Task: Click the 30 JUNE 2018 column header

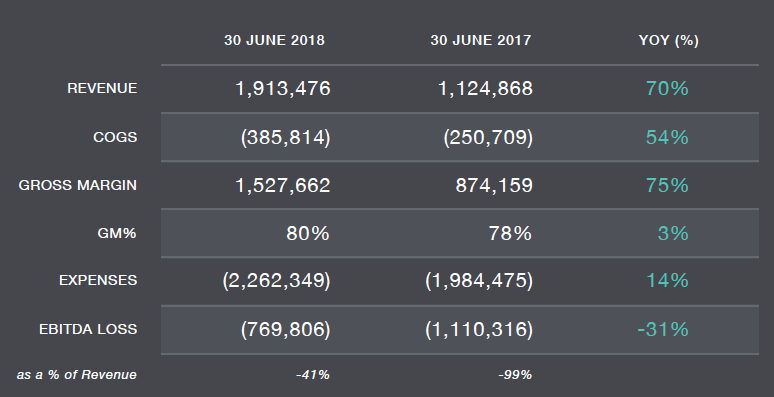Action: (x=274, y=40)
